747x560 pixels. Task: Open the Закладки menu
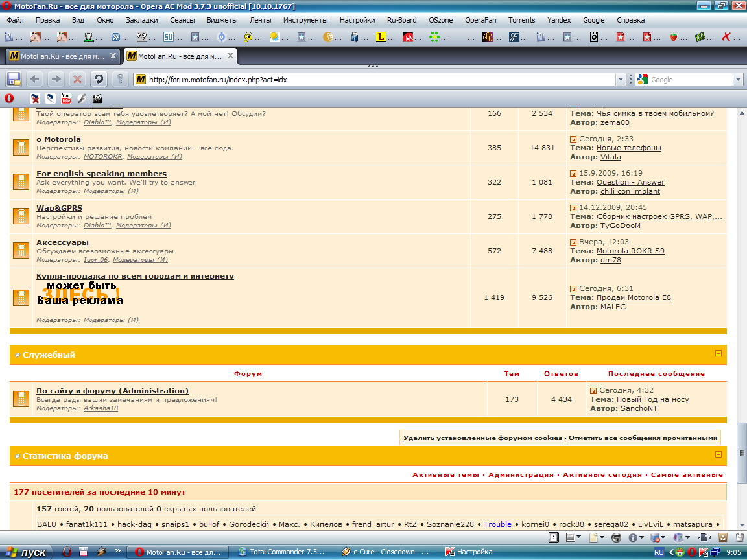(142, 20)
